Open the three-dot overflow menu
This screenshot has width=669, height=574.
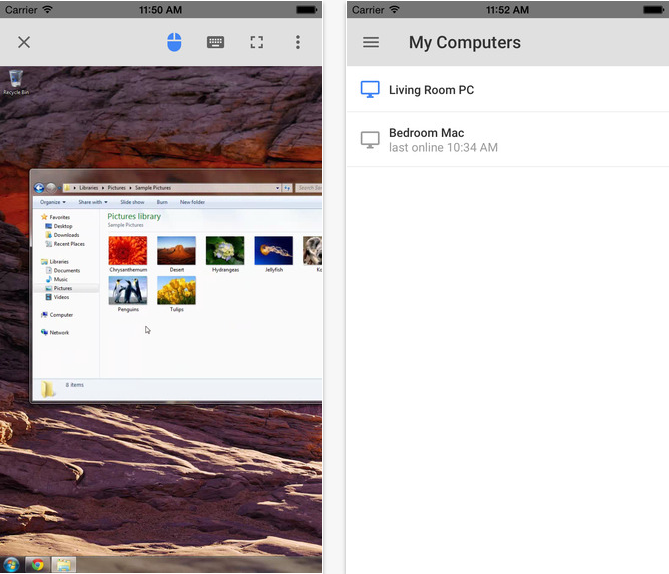pos(298,42)
